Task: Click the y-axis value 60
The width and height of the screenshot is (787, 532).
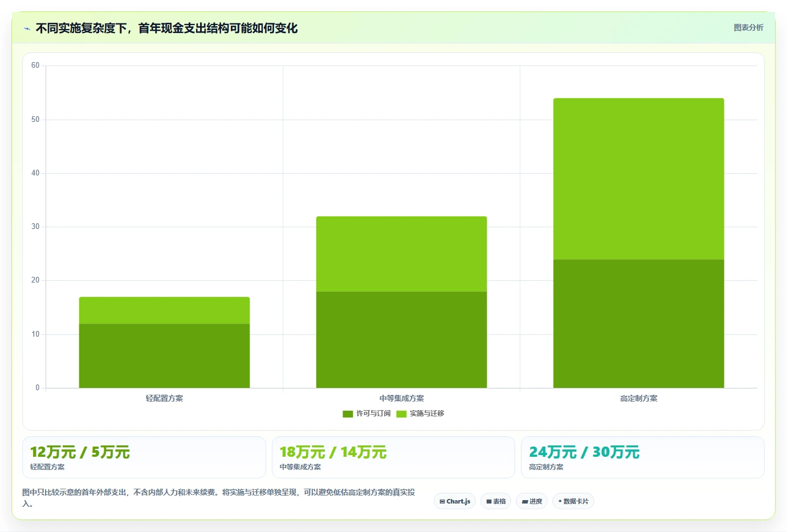Action: [x=35, y=66]
